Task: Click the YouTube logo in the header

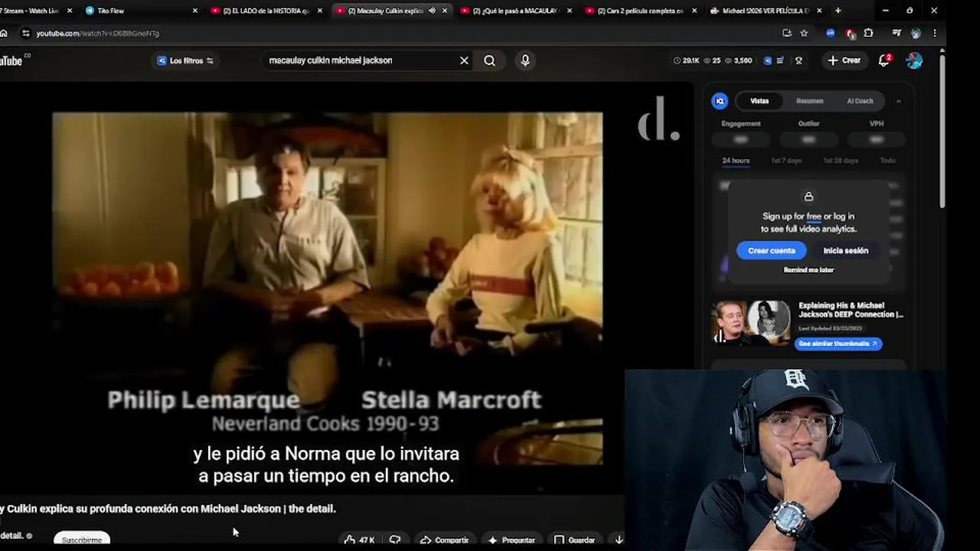Action: point(13,60)
